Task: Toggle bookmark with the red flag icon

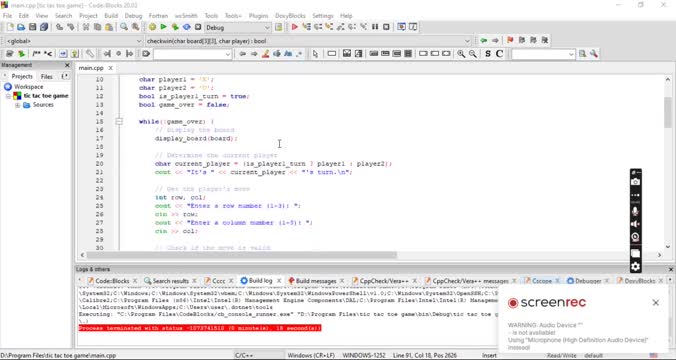Action: coord(510,41)
